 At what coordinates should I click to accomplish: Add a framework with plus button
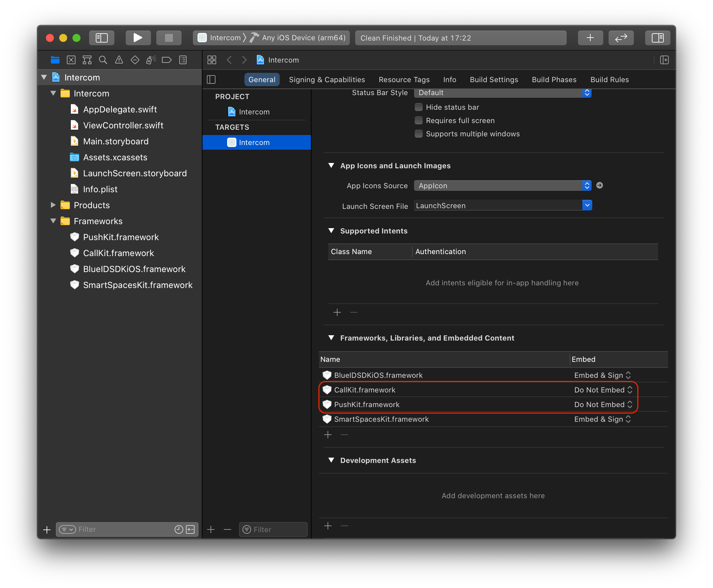point(328,435)
